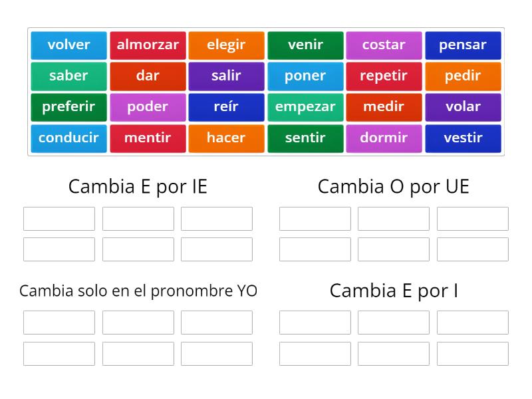
Task: Choose the 'conducir' word tile
Action: 68,138
